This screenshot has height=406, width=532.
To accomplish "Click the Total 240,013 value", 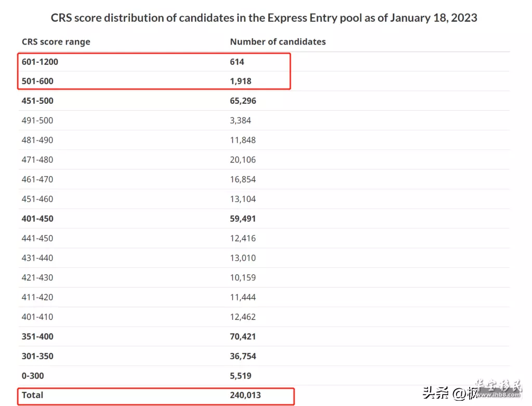I will (x=245, y=395).
